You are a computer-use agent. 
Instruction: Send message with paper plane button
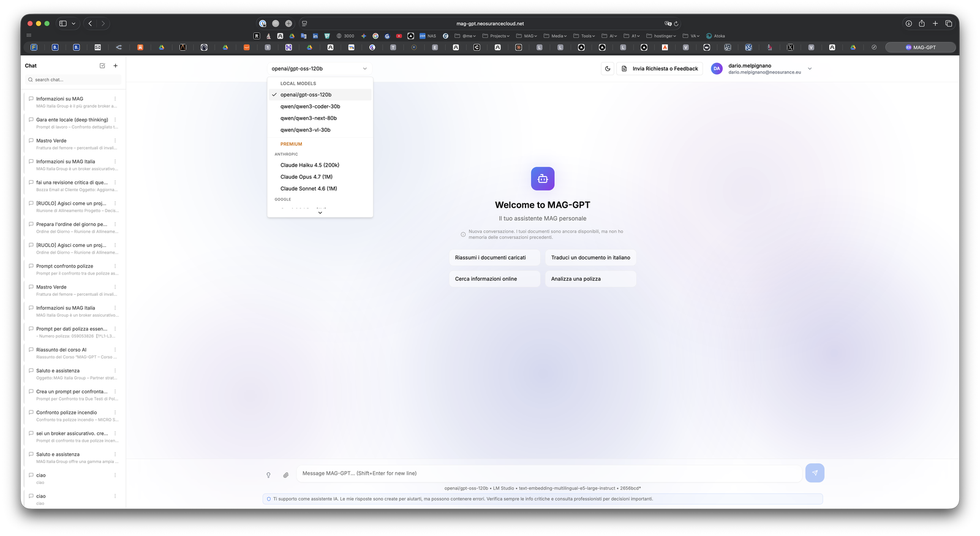pyautogui.click(x=815, y=473)
